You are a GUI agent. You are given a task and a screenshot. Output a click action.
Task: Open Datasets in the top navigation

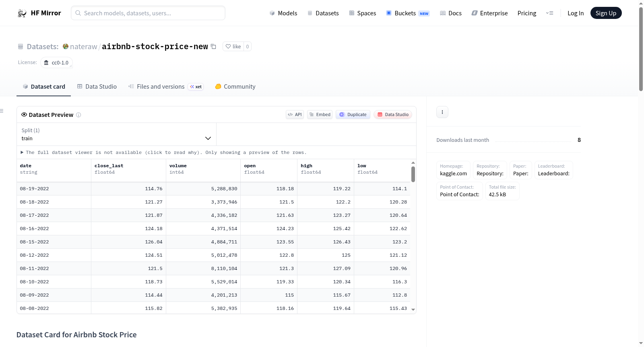point(323,13)
